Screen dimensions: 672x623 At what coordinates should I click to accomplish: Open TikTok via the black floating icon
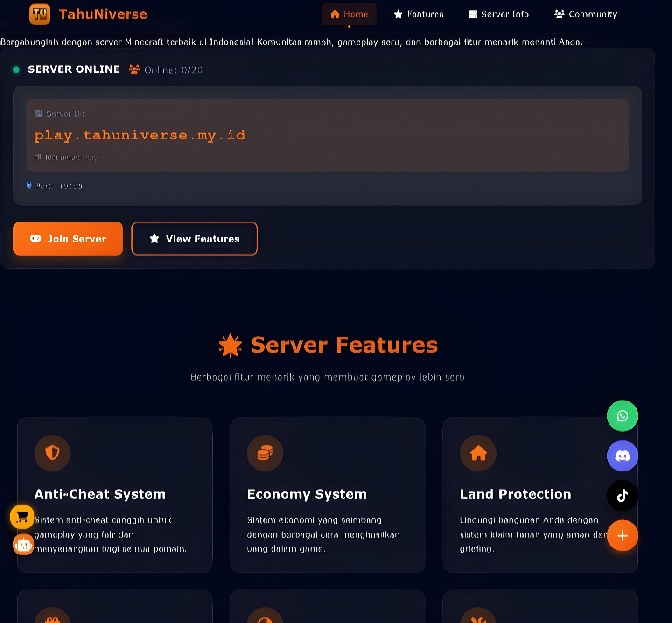click(622, 495)
